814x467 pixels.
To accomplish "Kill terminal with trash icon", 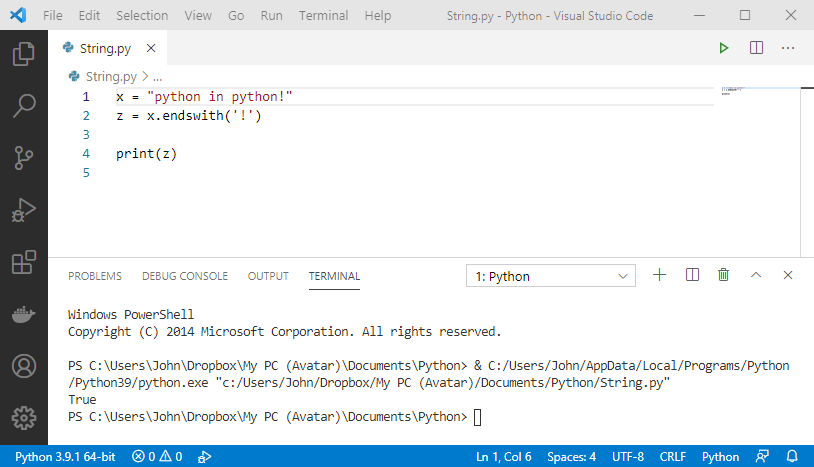I will [723, 275].
